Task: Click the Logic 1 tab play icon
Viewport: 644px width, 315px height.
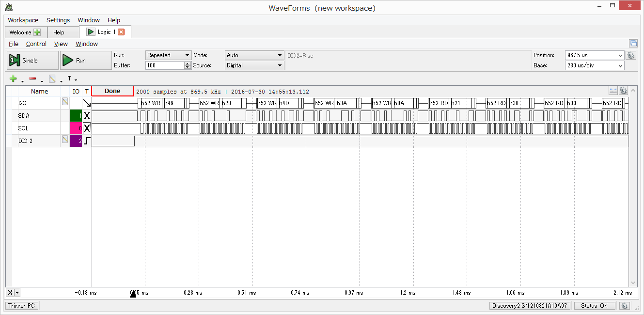Action: [91, 32]
